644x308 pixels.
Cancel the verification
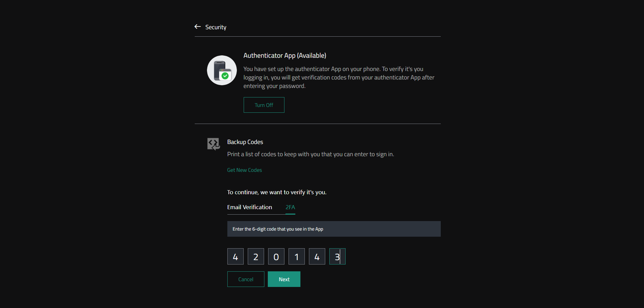(x=246, y=279)
